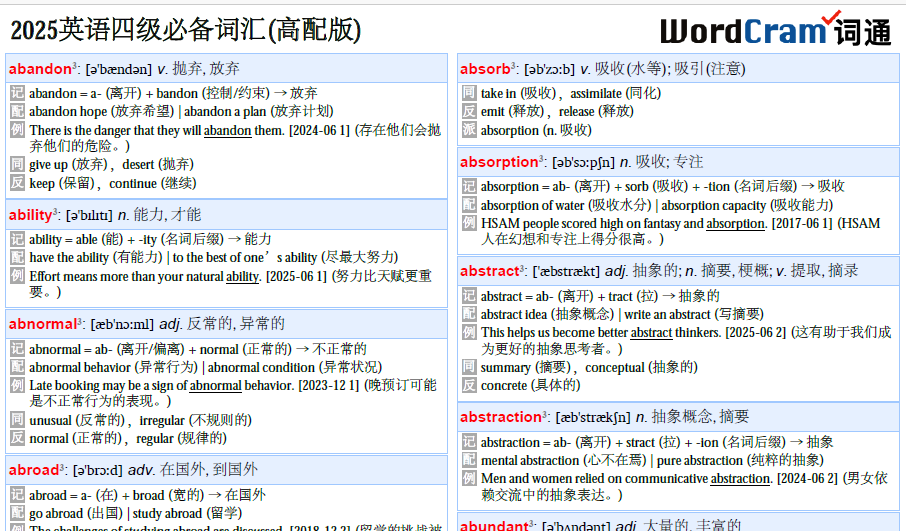Click the WordCram词通 logo
The width and height of the screenshot is (906, 531).
pyautogui.click(x=775, y=30)
